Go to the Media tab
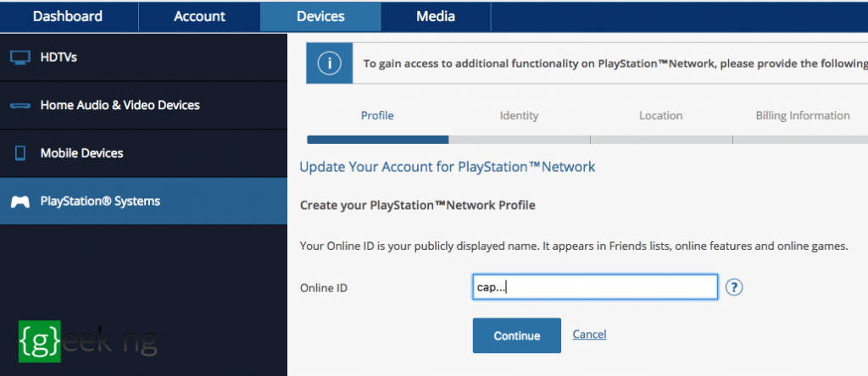 pos(436,17)
